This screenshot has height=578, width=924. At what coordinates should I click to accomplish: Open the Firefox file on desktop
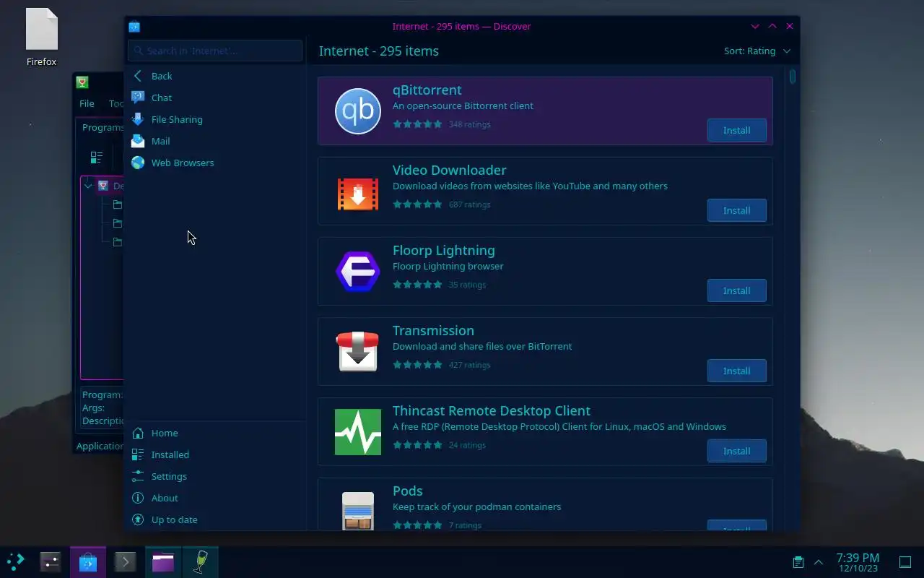42,38
